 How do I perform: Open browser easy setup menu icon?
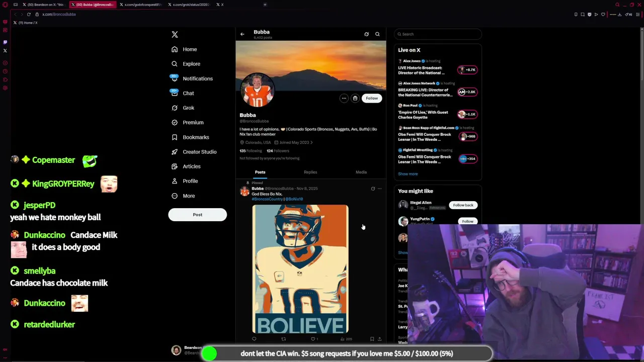pyautogui.click(x=638, y=14)
